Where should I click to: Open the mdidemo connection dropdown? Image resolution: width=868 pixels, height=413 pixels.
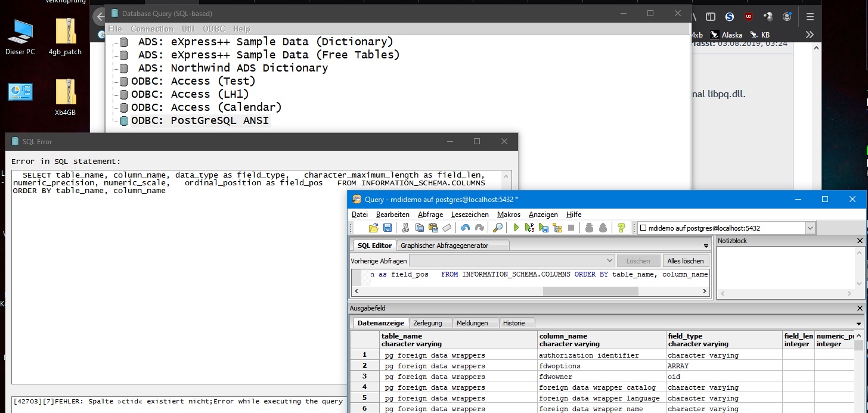pyautogui.click(x=810, y=228)
